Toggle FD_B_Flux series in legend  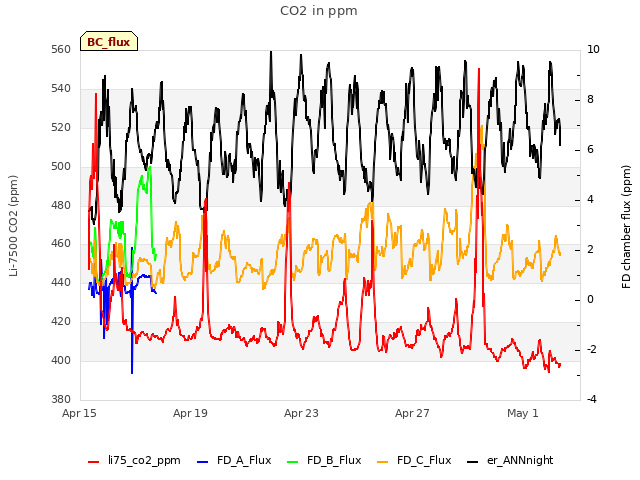(x=324, y=460)
